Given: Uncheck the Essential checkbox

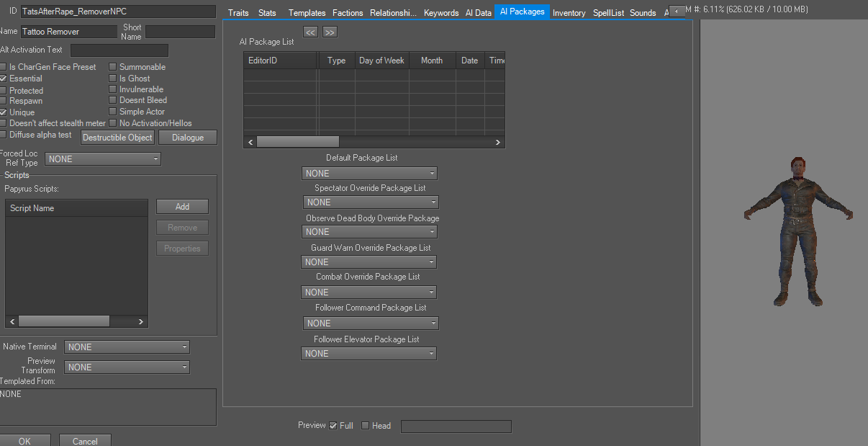Looking at the screenshot, I should tap(4, 79).
